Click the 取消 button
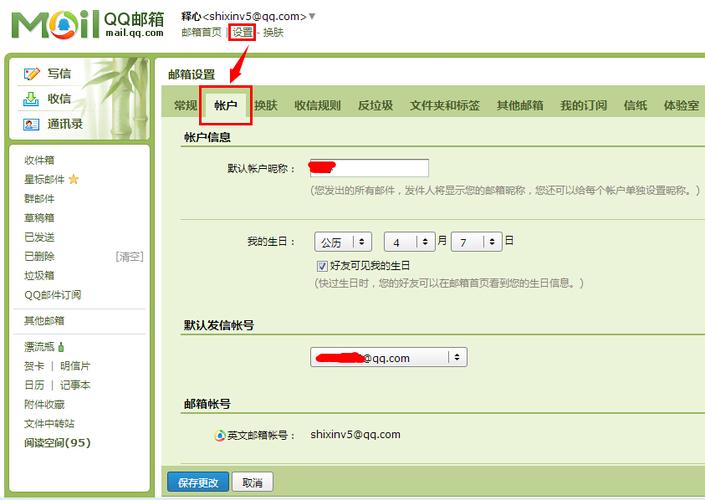The width and height of the screenshot is (705, 500). coord(252,482)
